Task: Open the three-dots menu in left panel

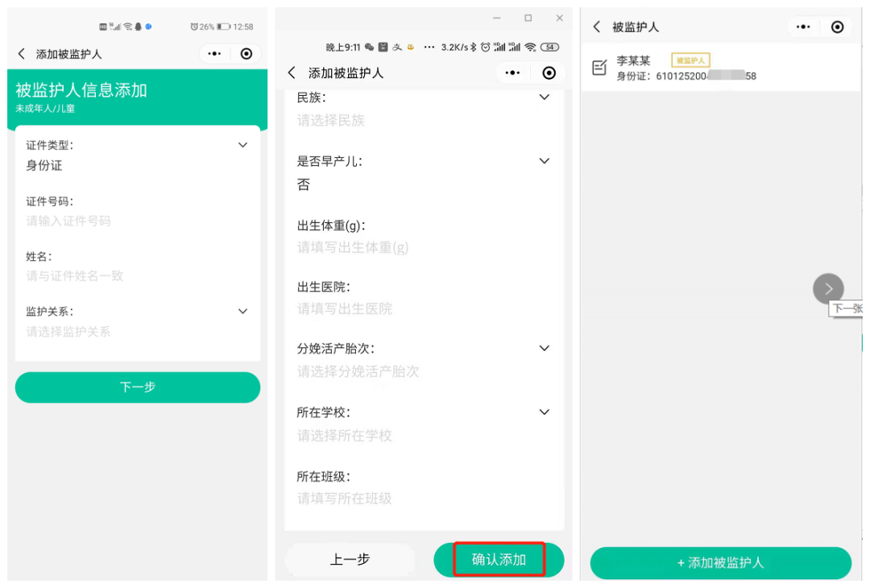Action: pyautogui.click(x=213, y=54)
